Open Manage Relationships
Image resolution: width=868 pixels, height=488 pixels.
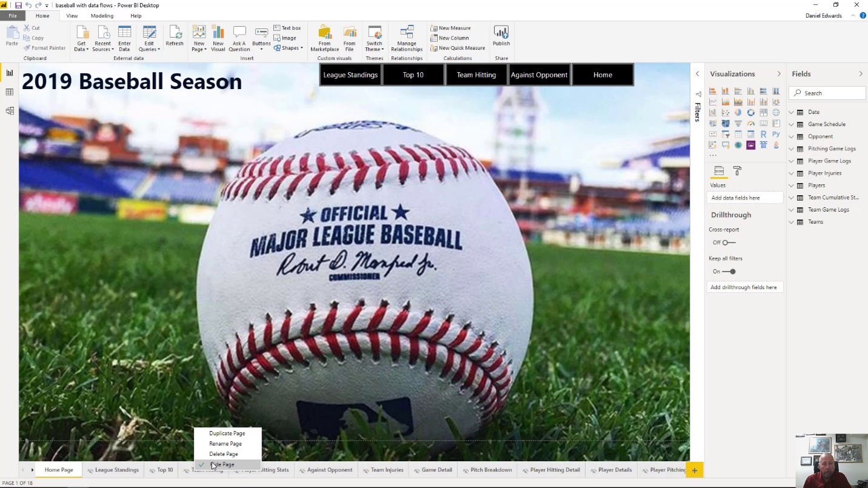[407, 39]
